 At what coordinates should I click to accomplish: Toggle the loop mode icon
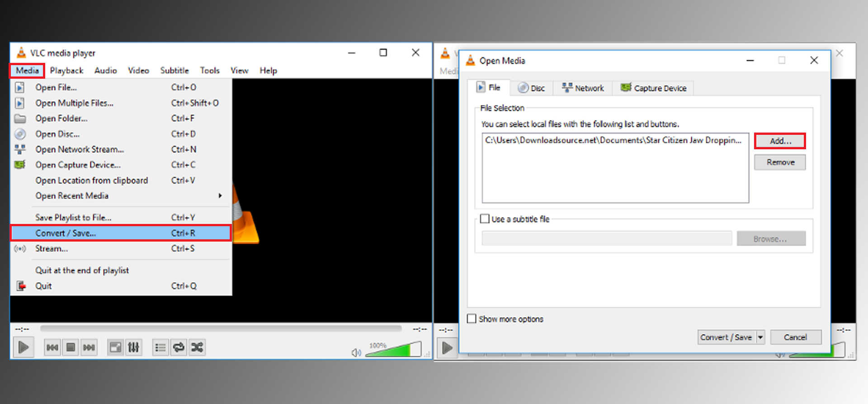pyautogui.click(x=179, y=347)
